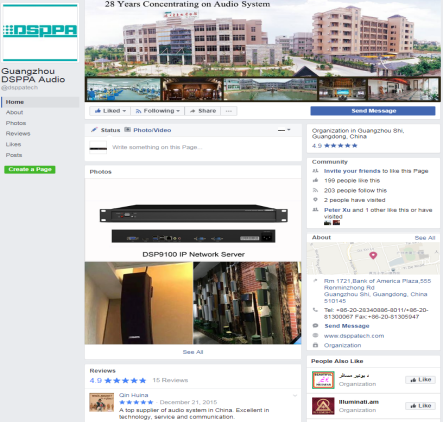Open the factory workshop cover thumbnail
Viewport: 443px width, 422px height.
[x=123, y=89]
